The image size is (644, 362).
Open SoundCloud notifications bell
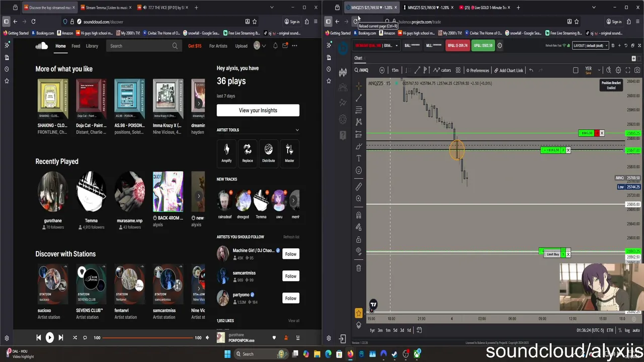coord(275,46)
